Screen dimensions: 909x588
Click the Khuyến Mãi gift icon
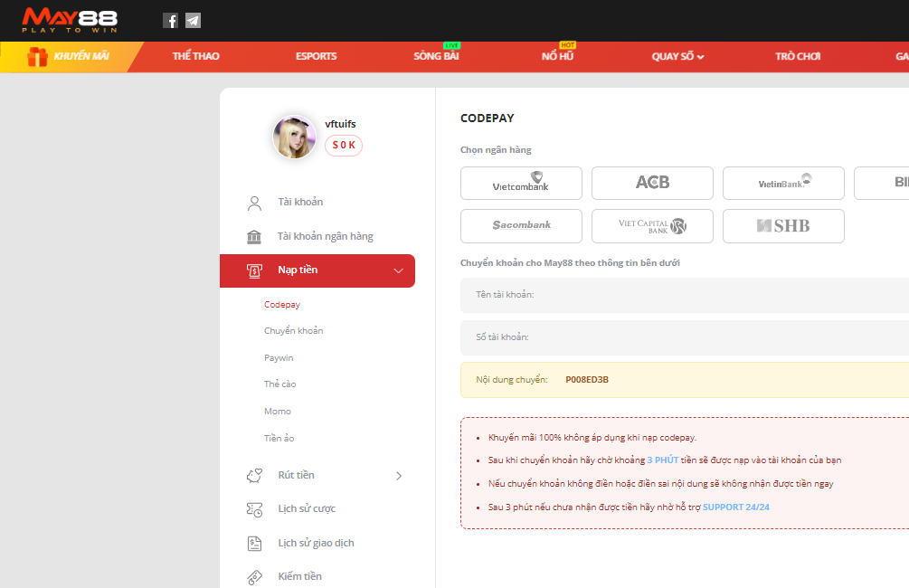click(38, 56)
